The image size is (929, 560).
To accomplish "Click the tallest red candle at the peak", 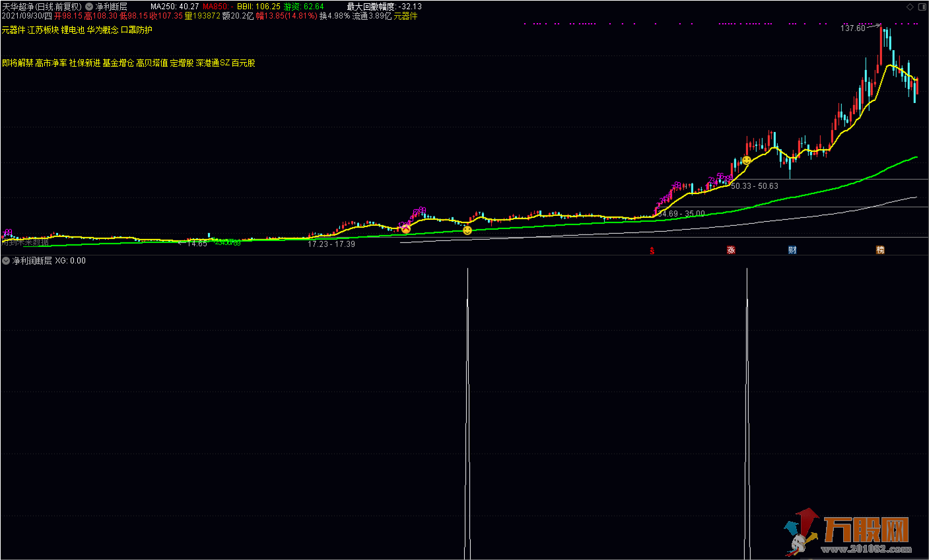I will [x=881, y=45].
